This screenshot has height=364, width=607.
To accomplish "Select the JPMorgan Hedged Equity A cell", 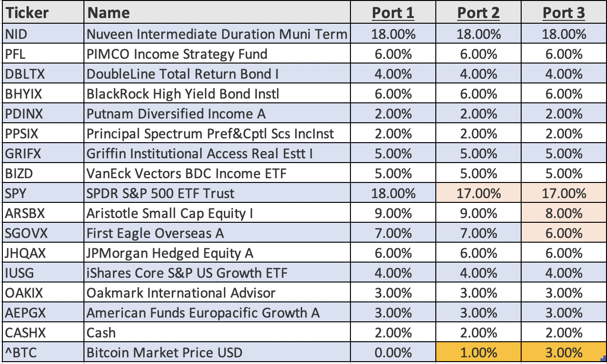I will pos(170,253).
